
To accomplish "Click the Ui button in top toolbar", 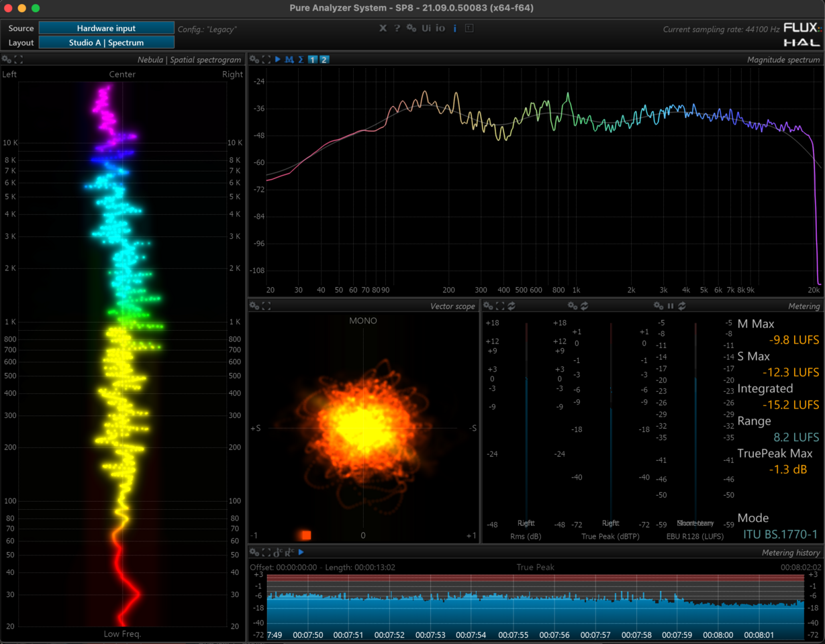I will [426, 28].
